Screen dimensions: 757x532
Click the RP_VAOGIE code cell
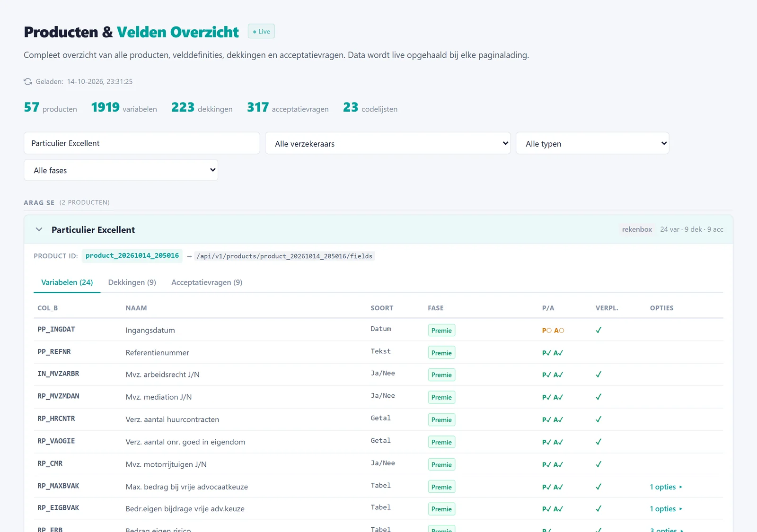pyautogui.click(x=56, y=441)
